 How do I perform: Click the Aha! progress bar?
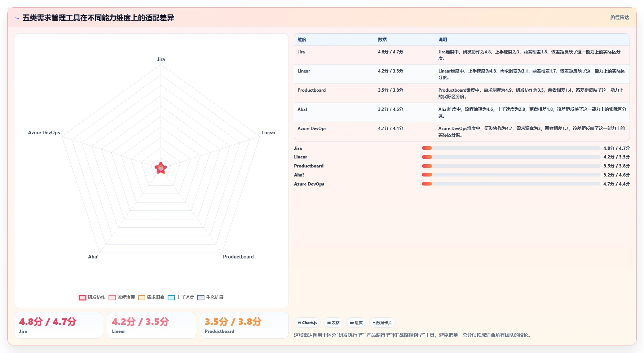tap(511, 175)
